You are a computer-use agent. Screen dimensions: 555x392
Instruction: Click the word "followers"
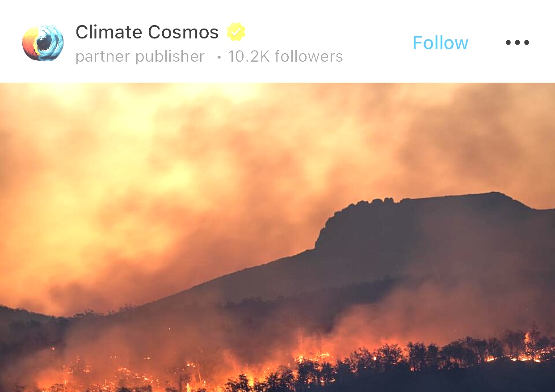click(x=309, y=57)
